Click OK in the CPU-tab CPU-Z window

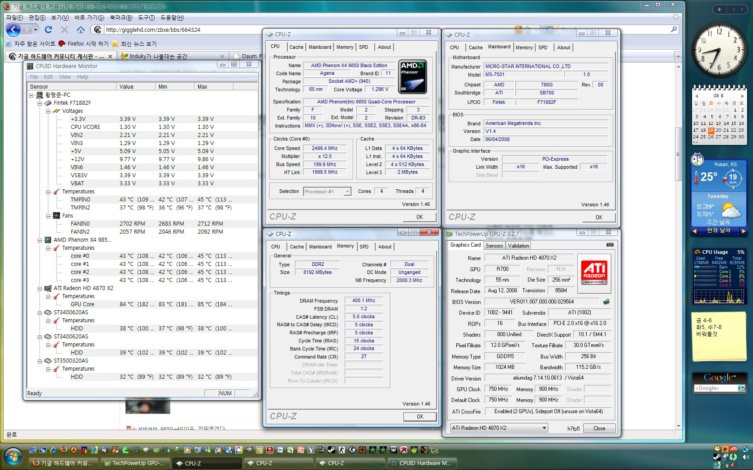coord(419,217)
